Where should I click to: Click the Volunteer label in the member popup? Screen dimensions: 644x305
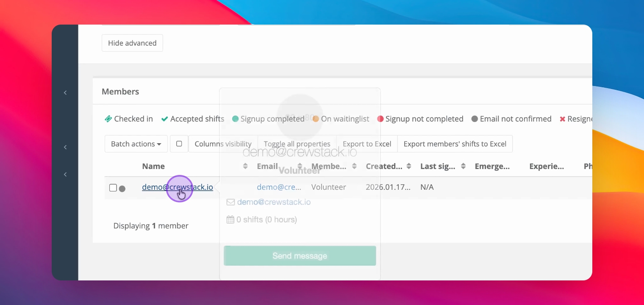tap(300, 170)
